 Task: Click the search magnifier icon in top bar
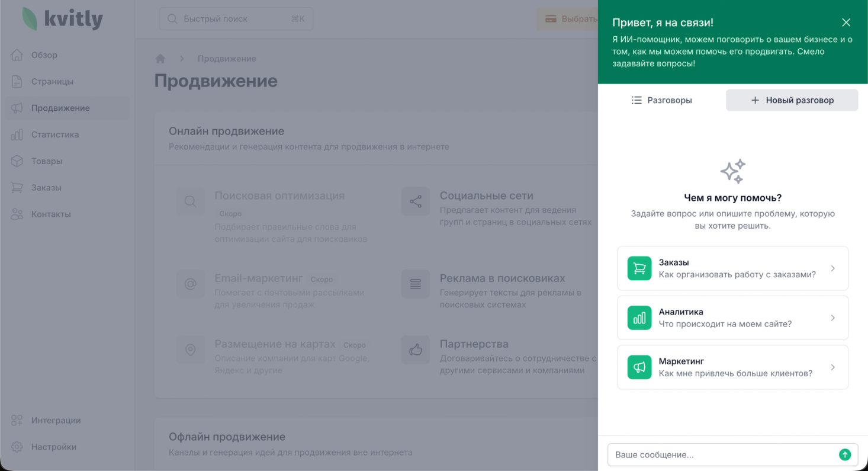173,19
